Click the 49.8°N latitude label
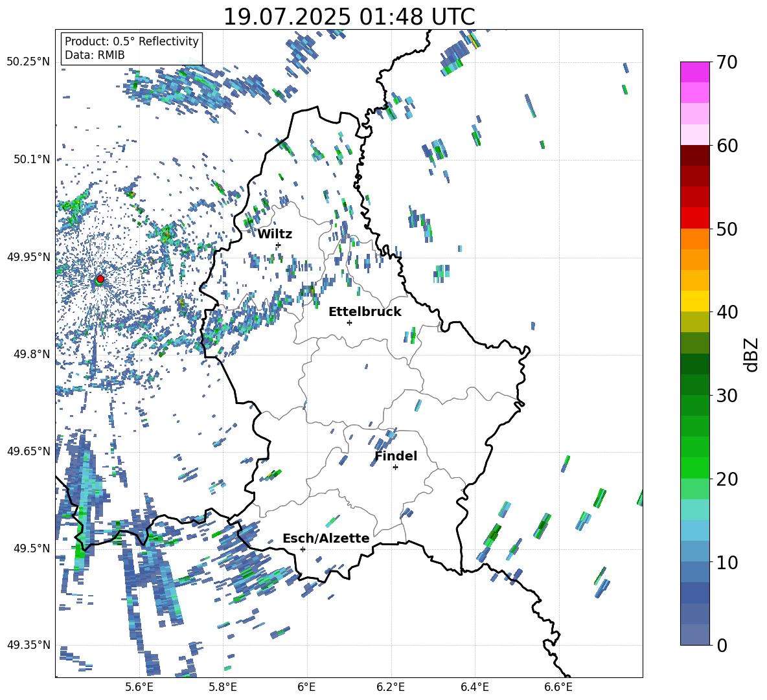 [x=30, y=354]
